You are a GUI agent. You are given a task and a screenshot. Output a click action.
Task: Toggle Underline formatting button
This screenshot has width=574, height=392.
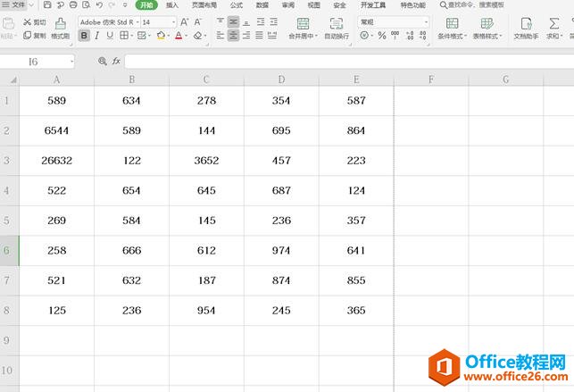[110, 36]
